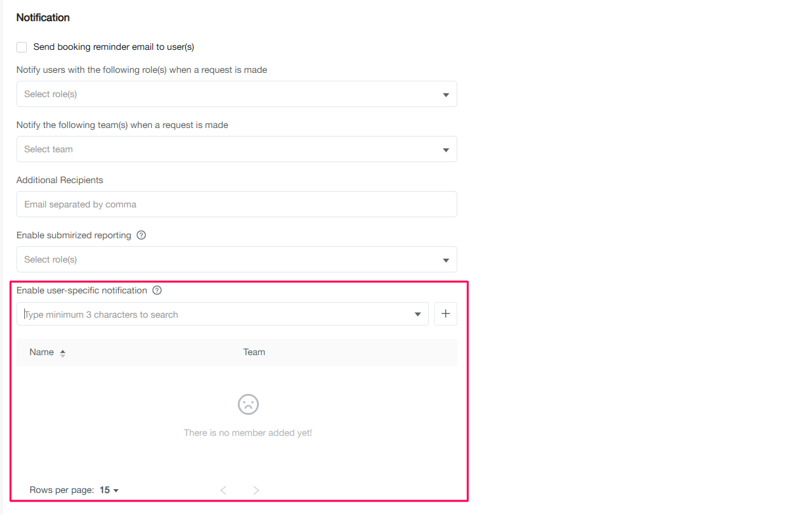Open role dropdown for request notifications
Viewport: 812px width, 514px height.
point(237,94)
